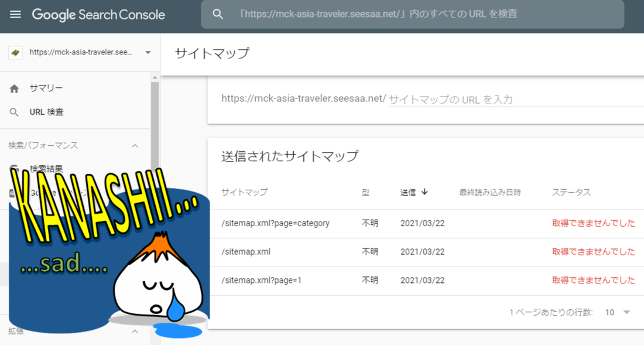Open 検索結果 in the sidebar
644x345 pixels.
coord(46,169)
